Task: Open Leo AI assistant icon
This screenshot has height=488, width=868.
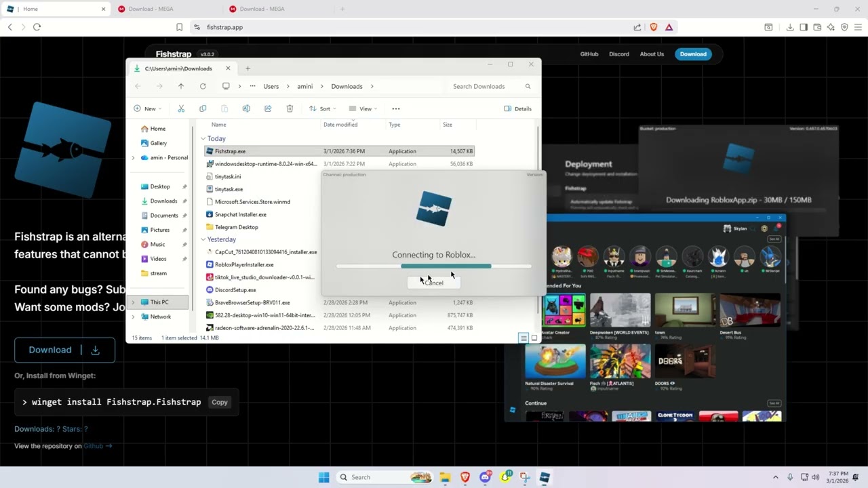Action: pyautogui.click(x=831, y=27)
